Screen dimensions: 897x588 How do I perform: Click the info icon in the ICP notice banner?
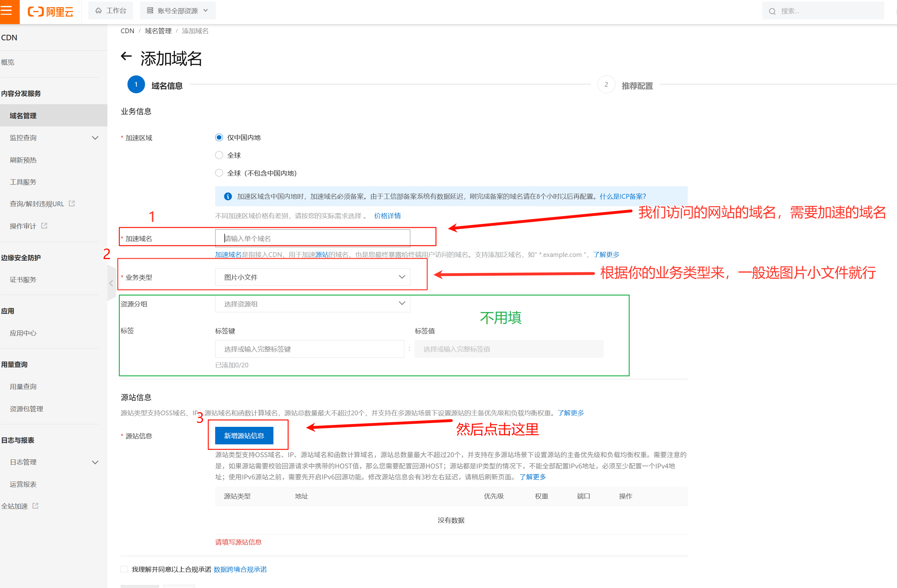pyautogui.click(x=227, y=196)
